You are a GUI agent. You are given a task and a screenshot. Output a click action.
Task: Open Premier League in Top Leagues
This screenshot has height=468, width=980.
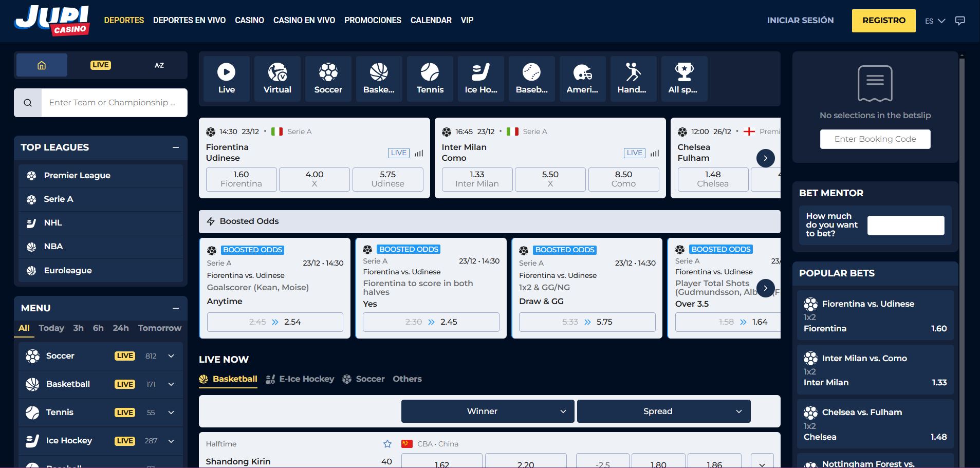coord(101,176)
